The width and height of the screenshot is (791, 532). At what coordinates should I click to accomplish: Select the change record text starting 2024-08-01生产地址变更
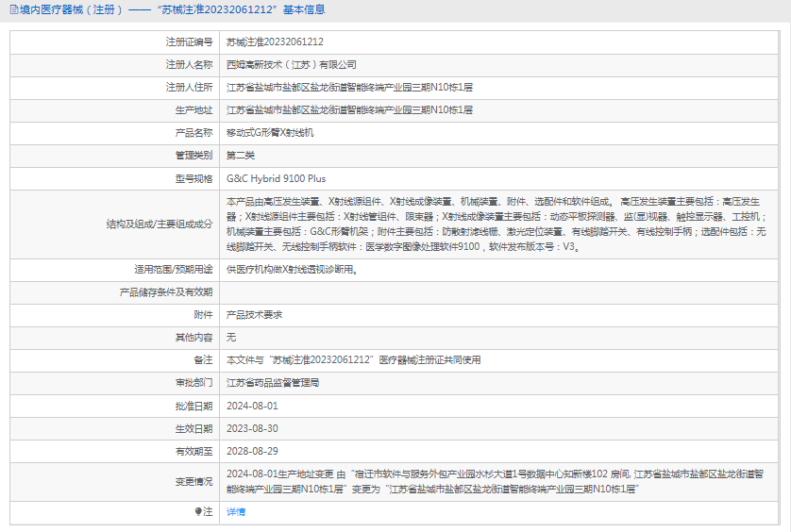click(495, 482)
